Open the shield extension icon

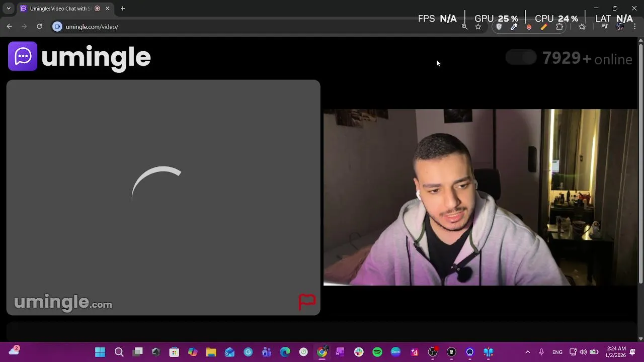(x=499, y=27)
